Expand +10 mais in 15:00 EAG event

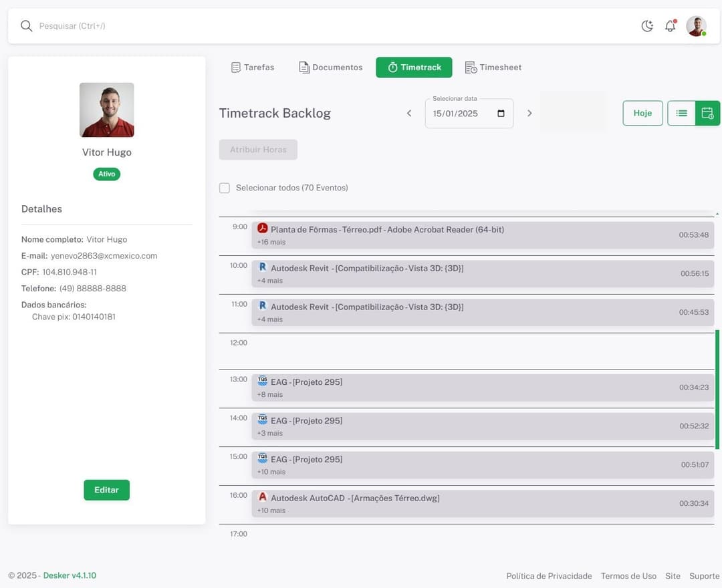(x=271, y=472)
